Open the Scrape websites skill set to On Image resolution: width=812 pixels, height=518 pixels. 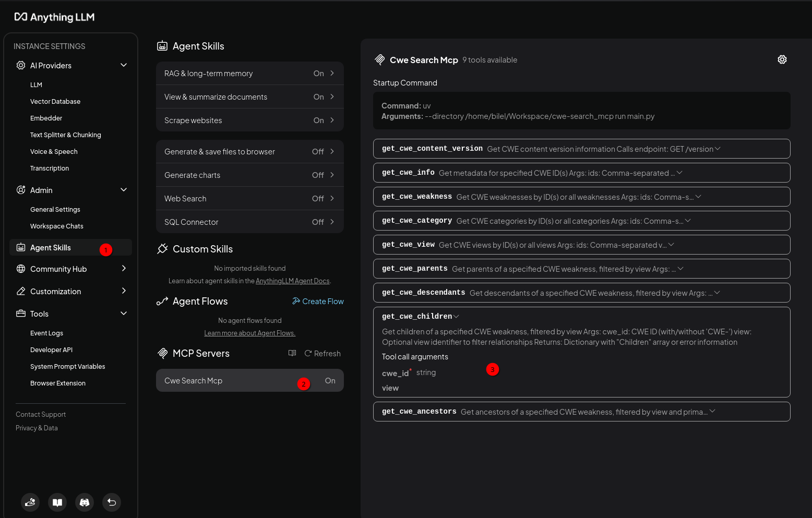250,120
